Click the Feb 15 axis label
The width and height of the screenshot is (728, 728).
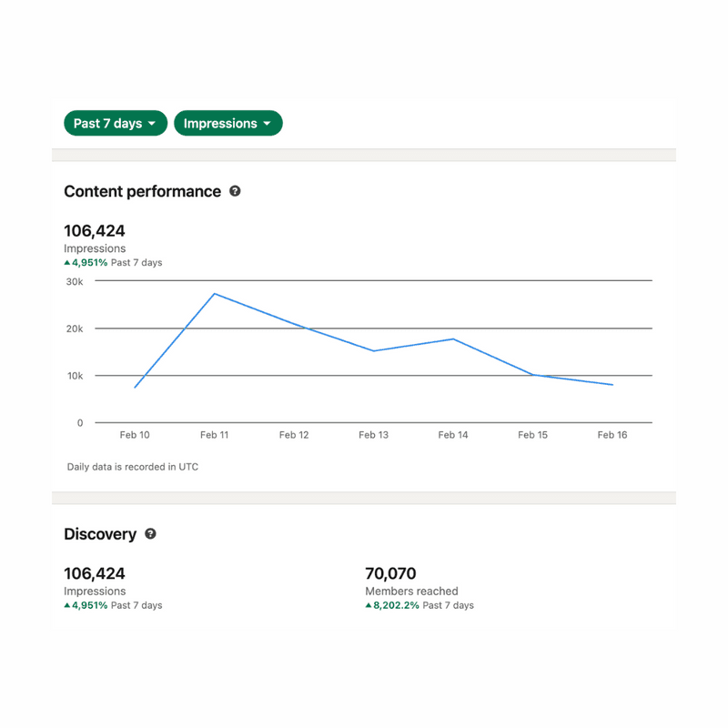532,435
